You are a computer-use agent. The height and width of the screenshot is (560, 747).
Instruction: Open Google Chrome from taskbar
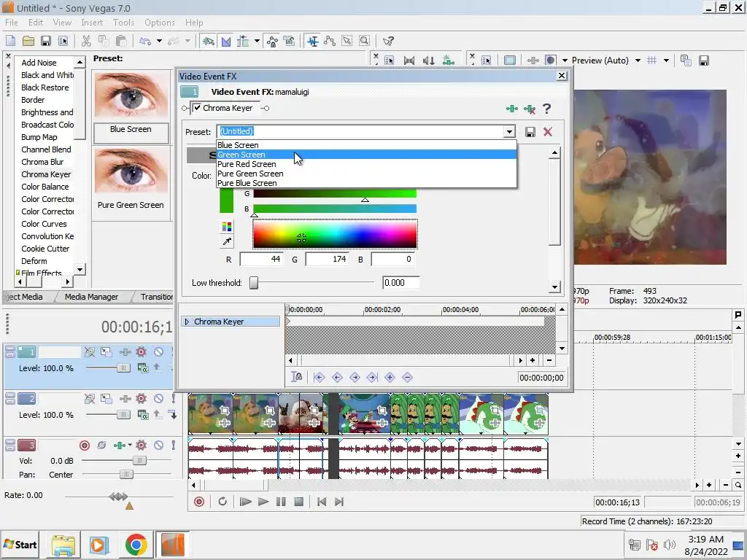click(136, 545)
